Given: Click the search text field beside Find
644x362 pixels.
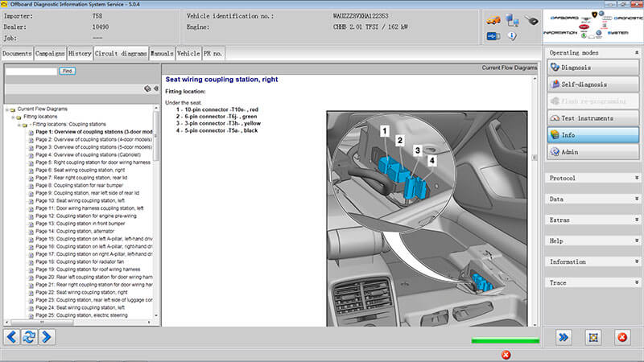Looking at the screenshot, I should point(31,72).
